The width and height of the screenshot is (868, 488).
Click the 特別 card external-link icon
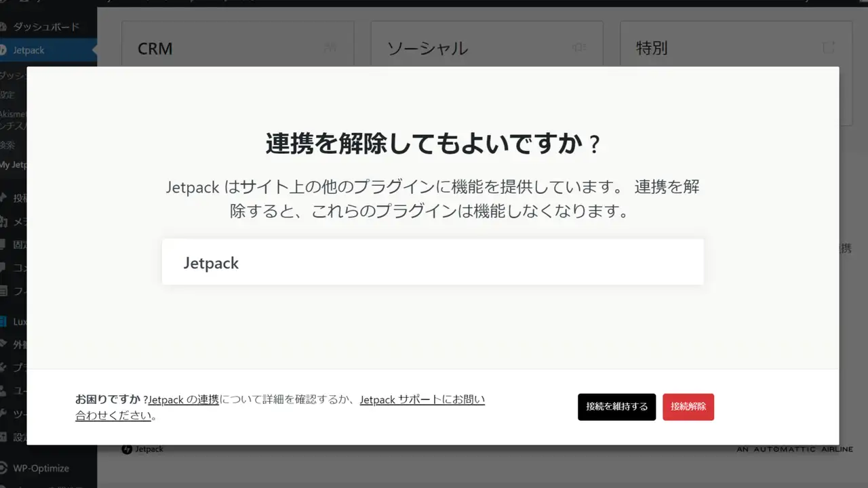[828, 47]
